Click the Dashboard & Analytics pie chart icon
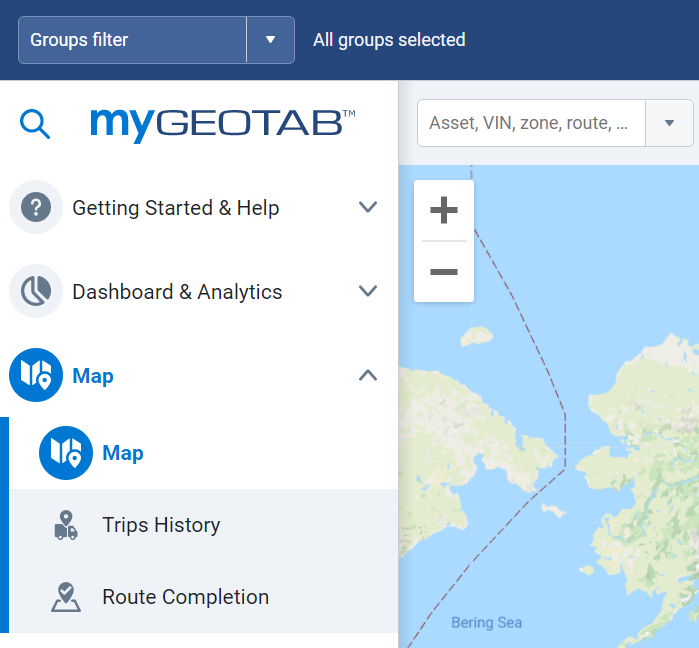The image size is (699, 648). pyautogui.click(x=36, y=292)
